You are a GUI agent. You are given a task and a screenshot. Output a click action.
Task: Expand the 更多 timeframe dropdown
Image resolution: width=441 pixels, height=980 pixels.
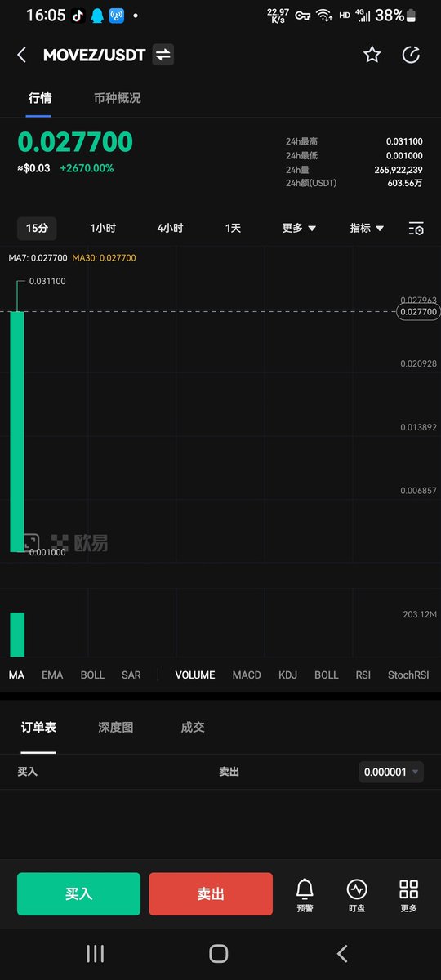click(299, 228)
